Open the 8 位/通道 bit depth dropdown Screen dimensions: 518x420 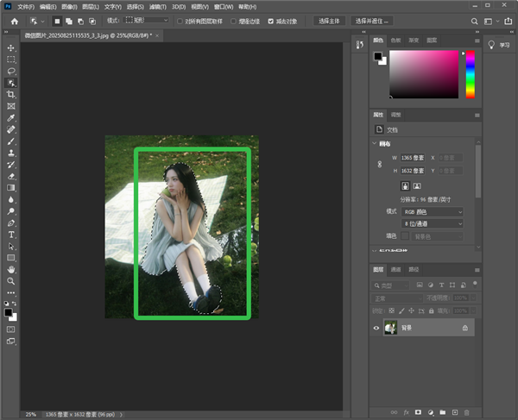click(433, 223)
